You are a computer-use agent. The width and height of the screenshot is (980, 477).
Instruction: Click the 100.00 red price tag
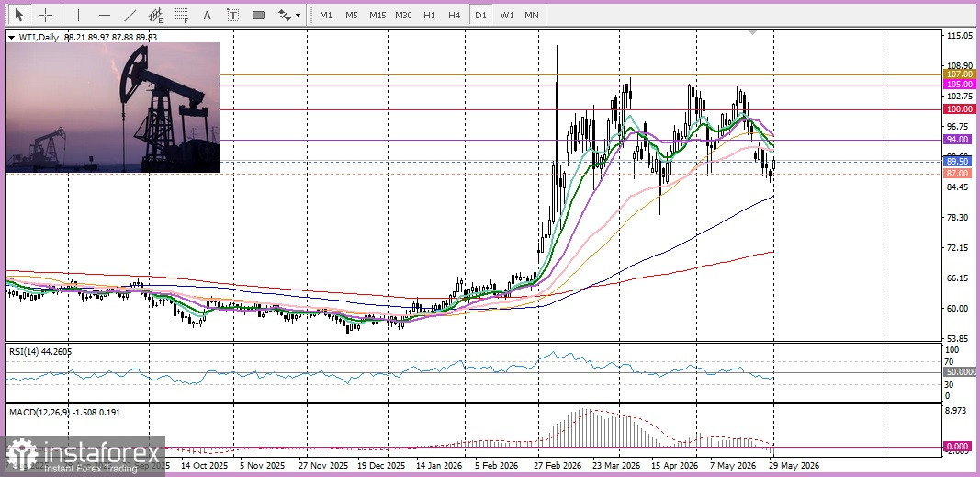point(960,108)
